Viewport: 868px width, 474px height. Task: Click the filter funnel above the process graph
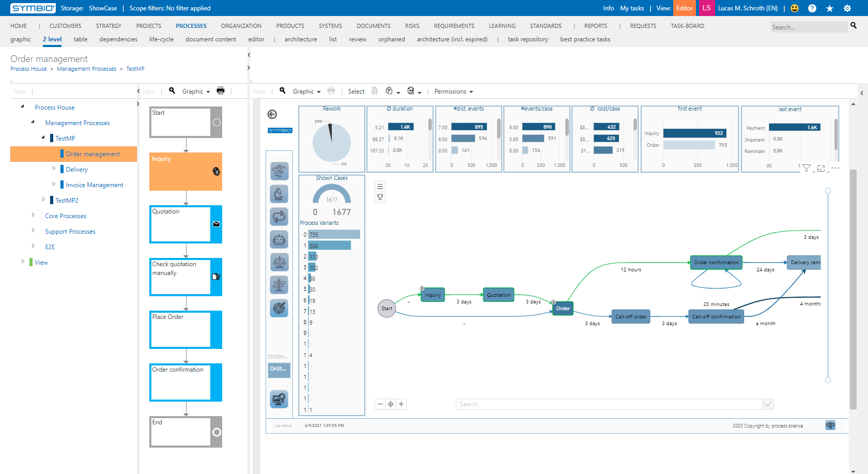coord(807,168)
